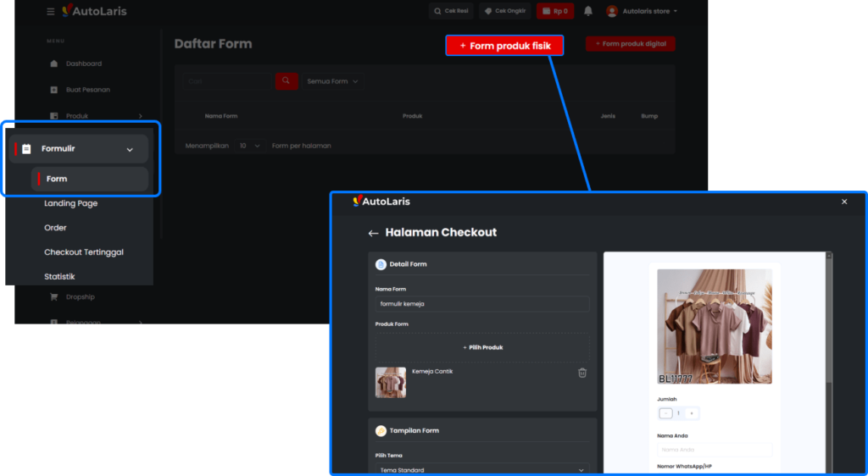868x476 pixels.
Task: Open Semua Form filter dropdown
Action: pyautogui.click(x=332, y=81)
